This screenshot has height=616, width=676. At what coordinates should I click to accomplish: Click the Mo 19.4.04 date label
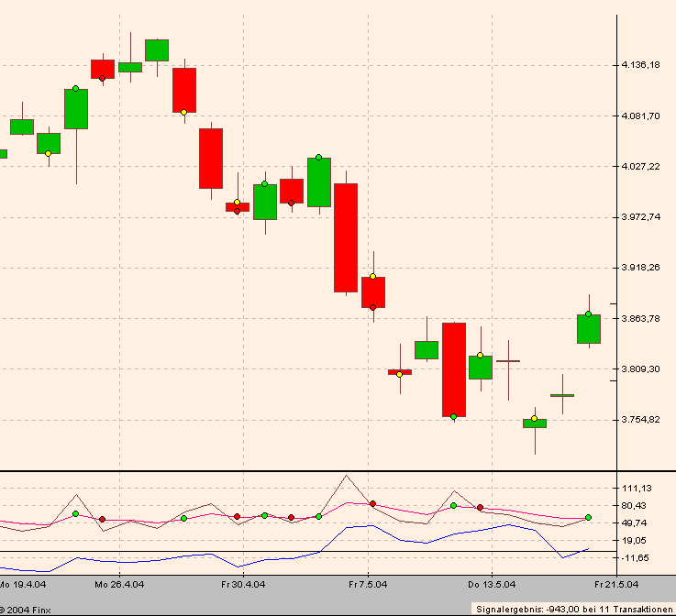(23, 585)
